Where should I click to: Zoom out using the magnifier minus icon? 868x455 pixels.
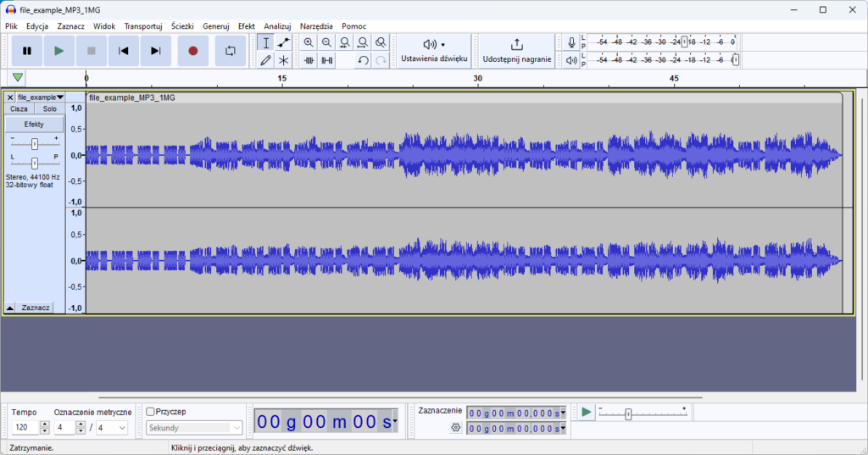tap(326, 42)
